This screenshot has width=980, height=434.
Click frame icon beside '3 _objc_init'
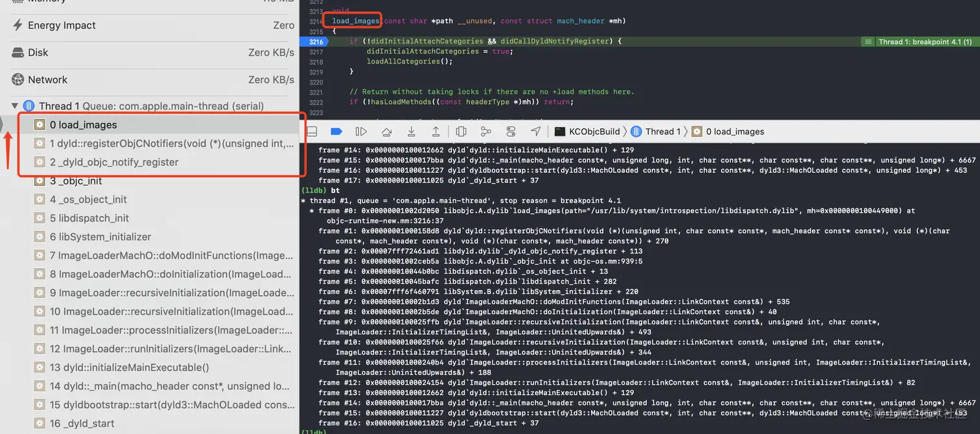(40, 181)
